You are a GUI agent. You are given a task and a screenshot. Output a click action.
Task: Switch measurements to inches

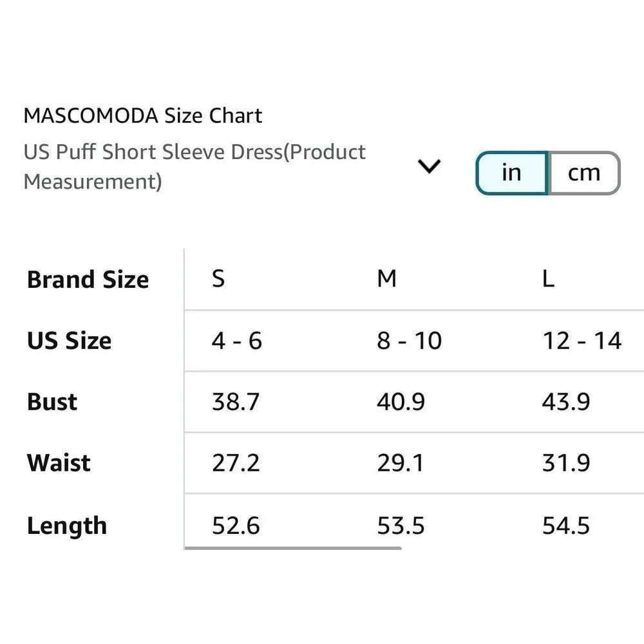tap(511, 173)
